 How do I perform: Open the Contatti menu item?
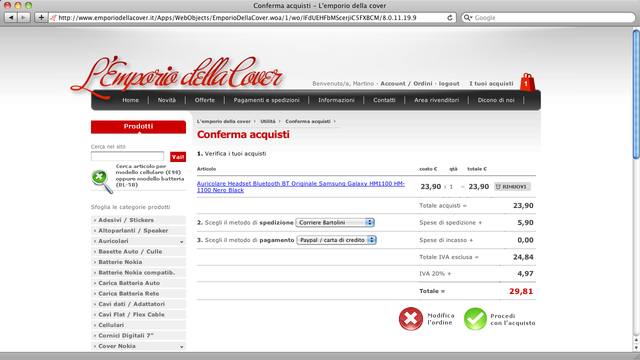(384, 100)
